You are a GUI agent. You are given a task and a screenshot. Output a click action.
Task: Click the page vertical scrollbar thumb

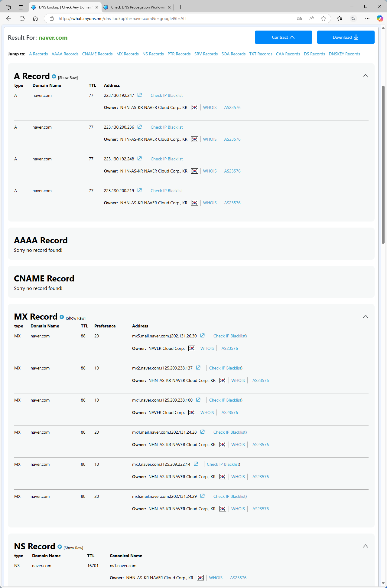pos(383,163)
